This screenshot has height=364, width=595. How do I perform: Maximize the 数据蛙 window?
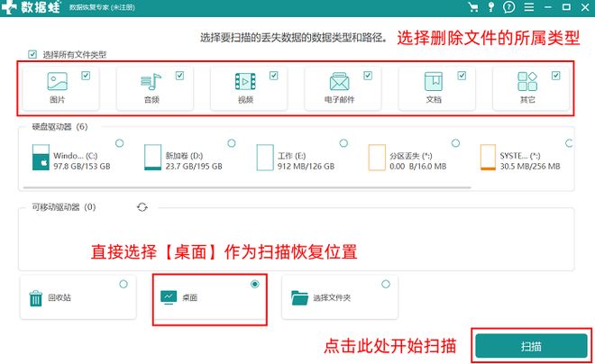566,7
